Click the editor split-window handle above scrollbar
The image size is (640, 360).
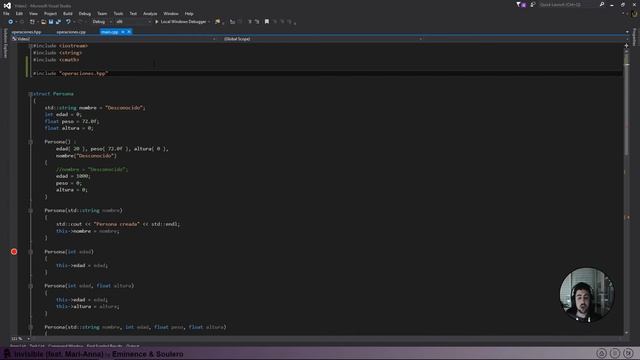[627, 46]
